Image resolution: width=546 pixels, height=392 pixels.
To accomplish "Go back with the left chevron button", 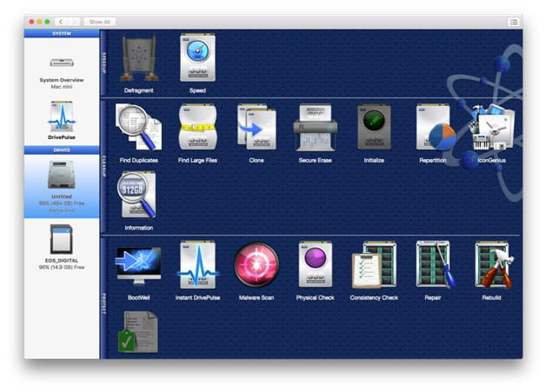I will (61, 22).
